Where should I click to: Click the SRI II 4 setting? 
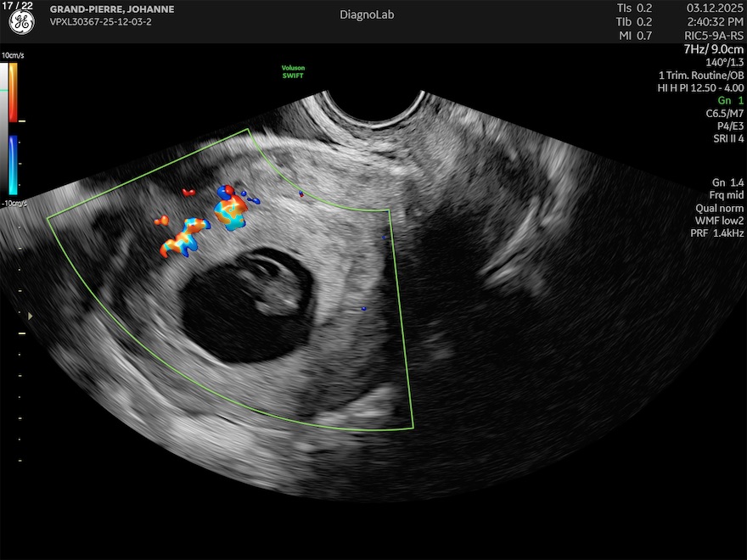click(x=724, y=138)
